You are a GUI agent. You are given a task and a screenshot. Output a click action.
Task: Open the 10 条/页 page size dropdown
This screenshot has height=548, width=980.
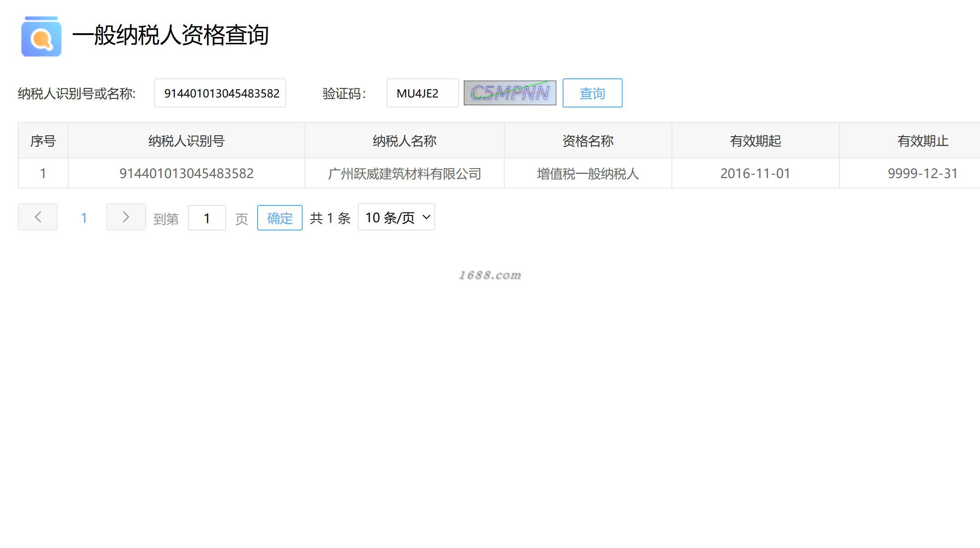click(396, 217)
